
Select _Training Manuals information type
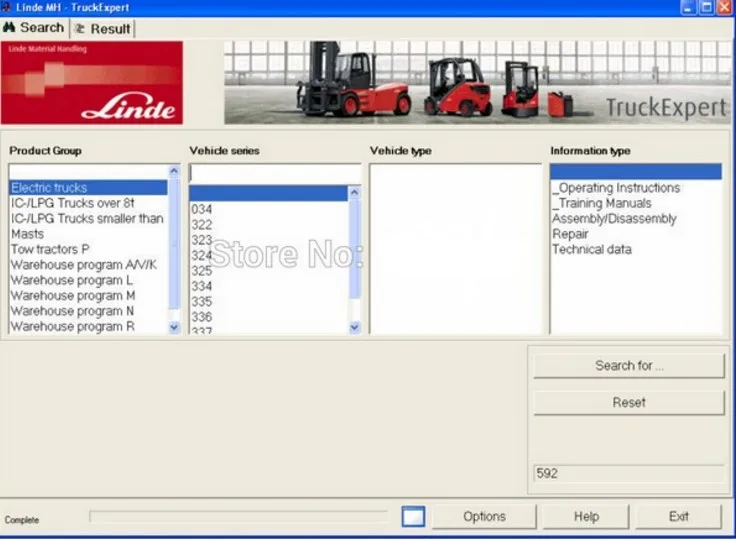coord(636,203)
